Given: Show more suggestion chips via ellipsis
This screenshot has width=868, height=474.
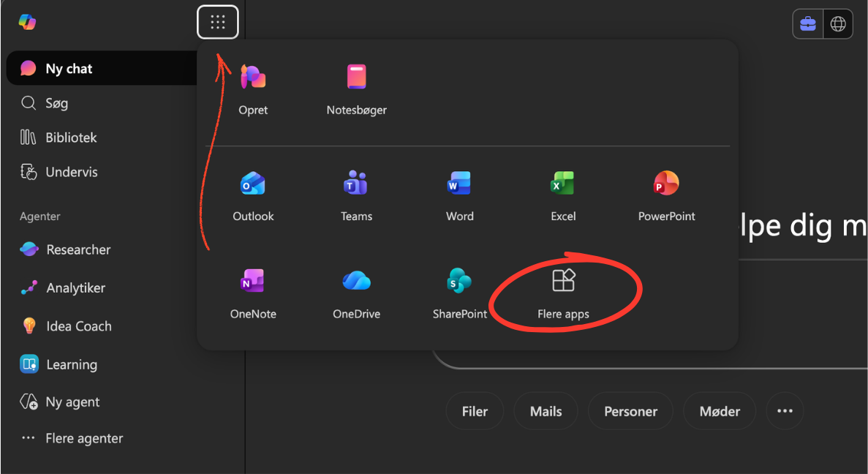Looking at the screenshot, I should [785, 411].
